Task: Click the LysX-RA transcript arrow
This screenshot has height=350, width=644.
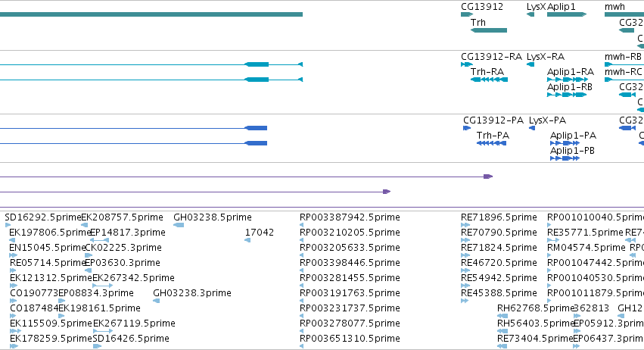Action: [530, 64]
